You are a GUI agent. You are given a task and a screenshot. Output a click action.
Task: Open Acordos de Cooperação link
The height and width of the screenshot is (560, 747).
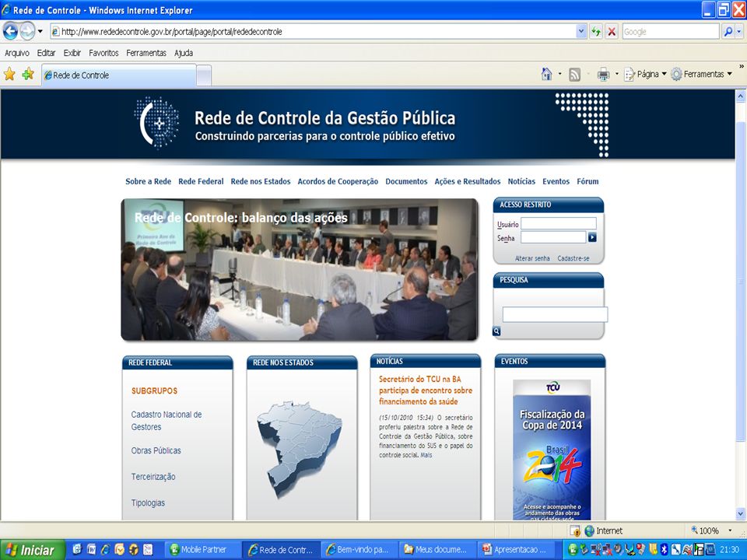tap(338, 181)
